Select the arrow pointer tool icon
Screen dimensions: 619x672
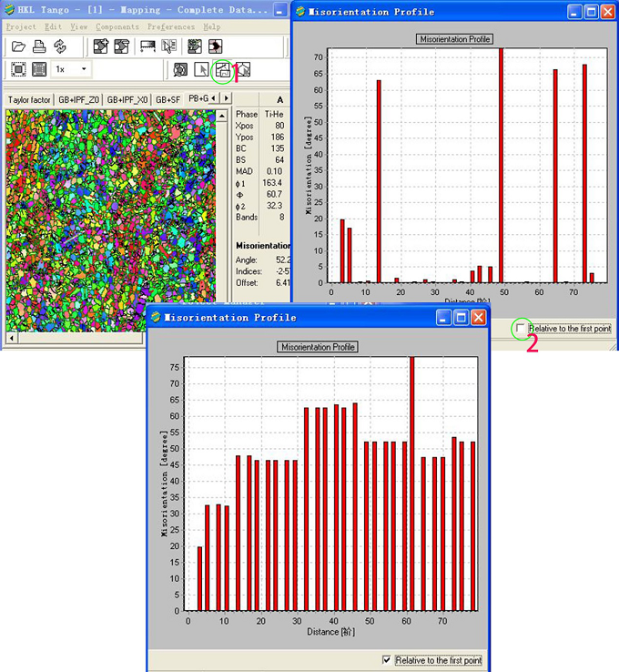(x=201, y=69)
